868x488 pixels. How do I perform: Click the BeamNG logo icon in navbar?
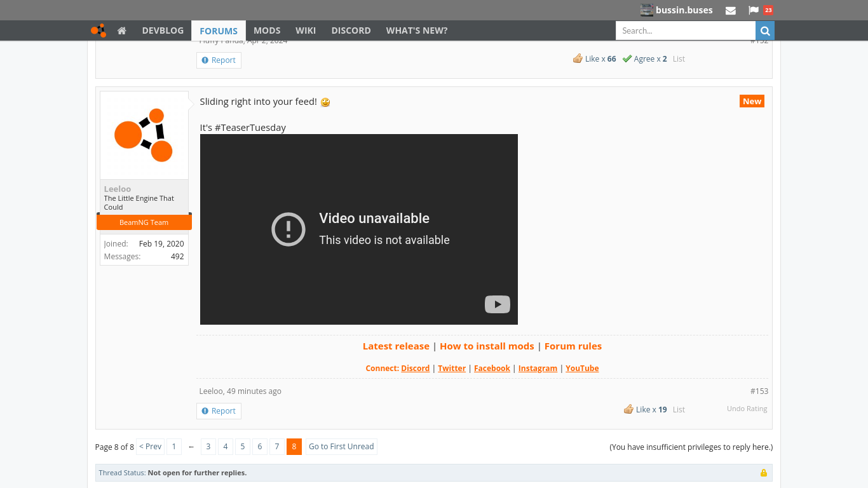[98, 30]
